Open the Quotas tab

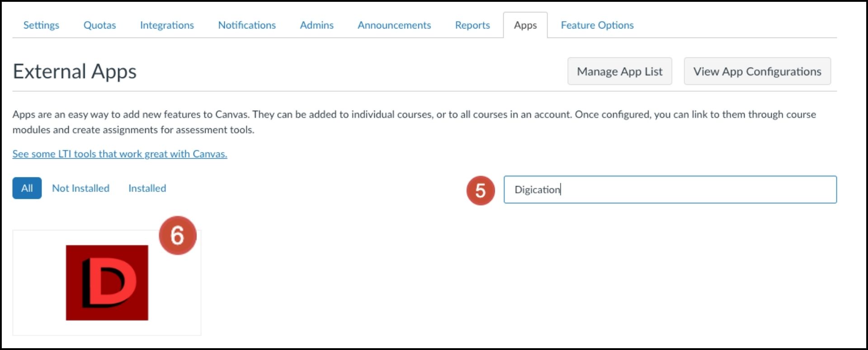pos(99,25)
